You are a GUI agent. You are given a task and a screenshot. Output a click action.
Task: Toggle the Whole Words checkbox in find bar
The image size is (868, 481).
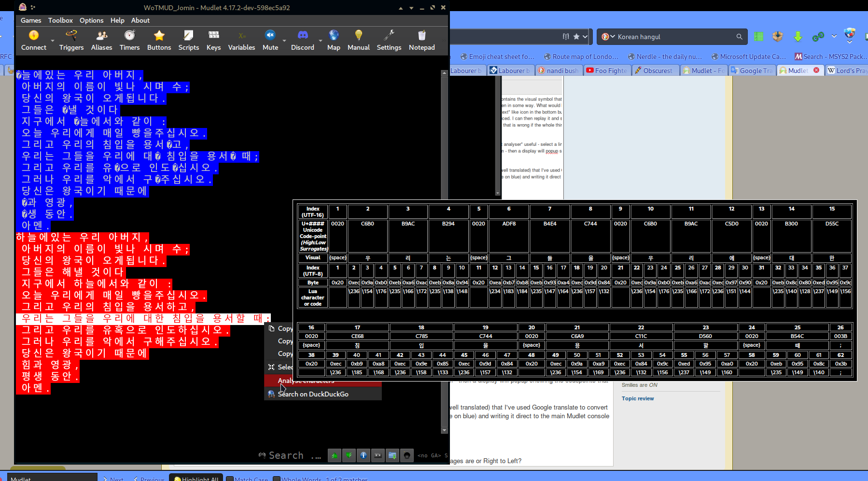tap(276, 479)
